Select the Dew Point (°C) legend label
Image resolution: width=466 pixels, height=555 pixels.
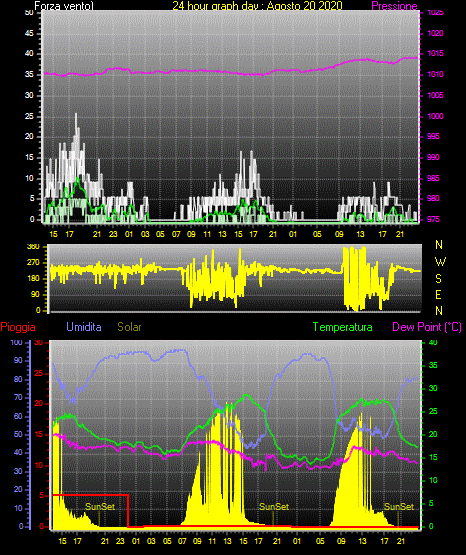pyautogui.click(x=427, y=327)
